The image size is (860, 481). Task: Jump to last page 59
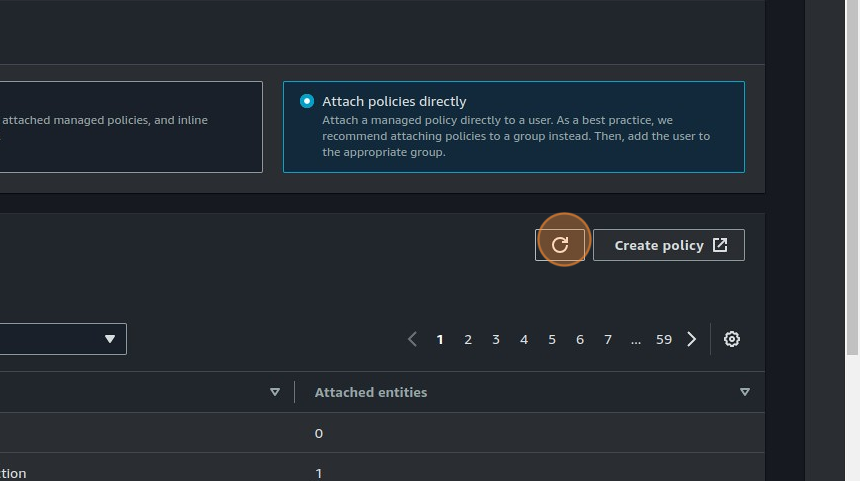[664, 339]
